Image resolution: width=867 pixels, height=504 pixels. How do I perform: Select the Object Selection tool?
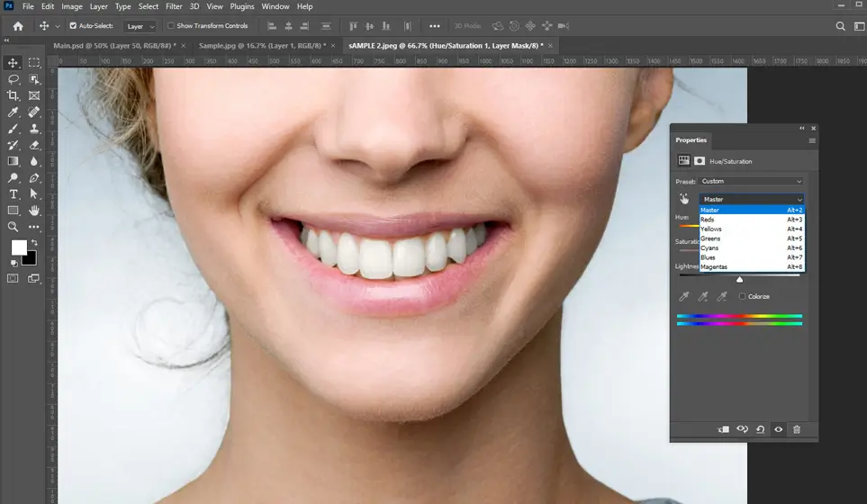click(x=34, y=79)
